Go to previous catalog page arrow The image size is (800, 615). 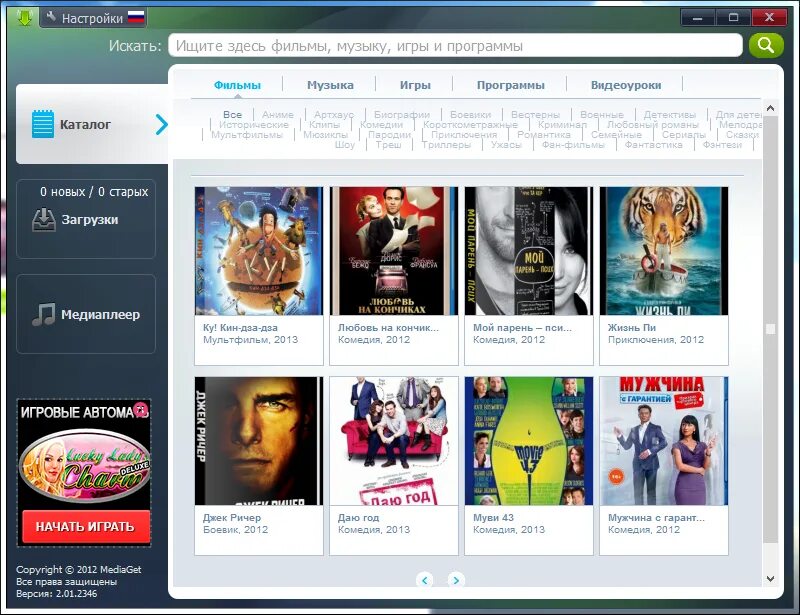(424, 580)
